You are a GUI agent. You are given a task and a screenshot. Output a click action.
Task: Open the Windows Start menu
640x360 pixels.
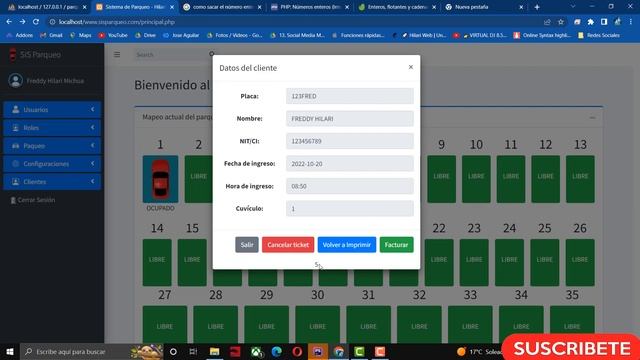(9, 351)
